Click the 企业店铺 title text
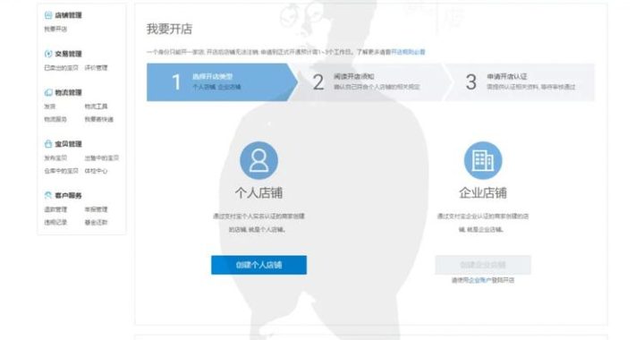 click(x=483, y=192)
